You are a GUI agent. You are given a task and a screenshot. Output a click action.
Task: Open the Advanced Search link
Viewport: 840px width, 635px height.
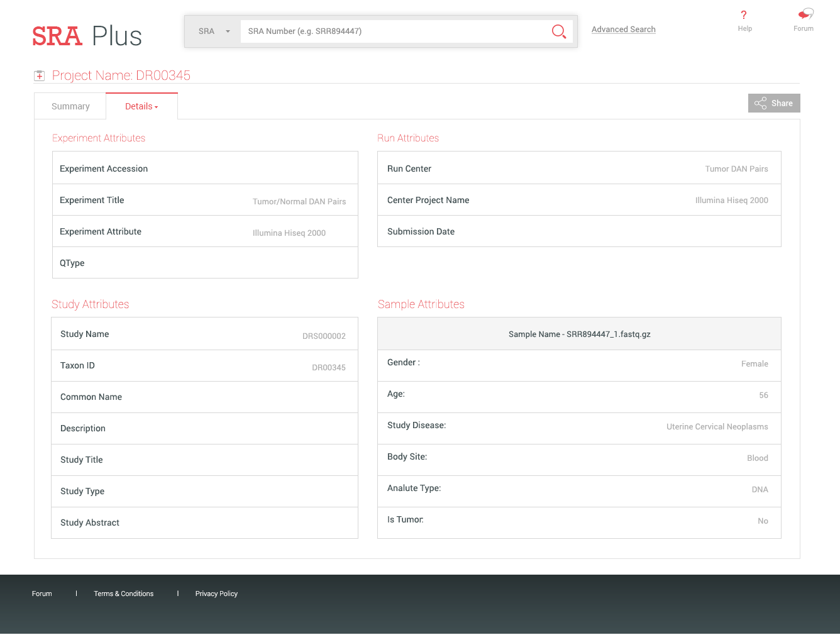(623, 30)
